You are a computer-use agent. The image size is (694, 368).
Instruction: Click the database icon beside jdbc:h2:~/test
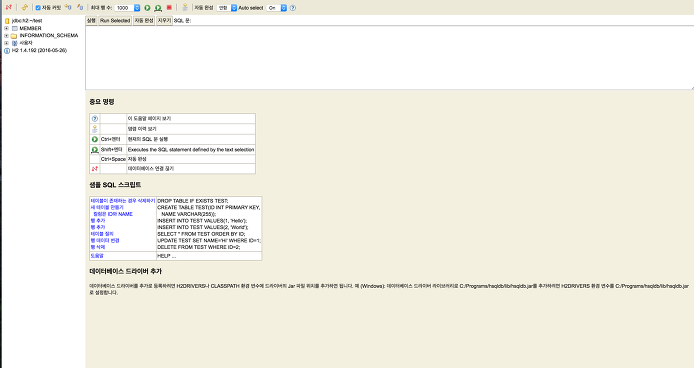pyautogui.click(x=7, y=21)
